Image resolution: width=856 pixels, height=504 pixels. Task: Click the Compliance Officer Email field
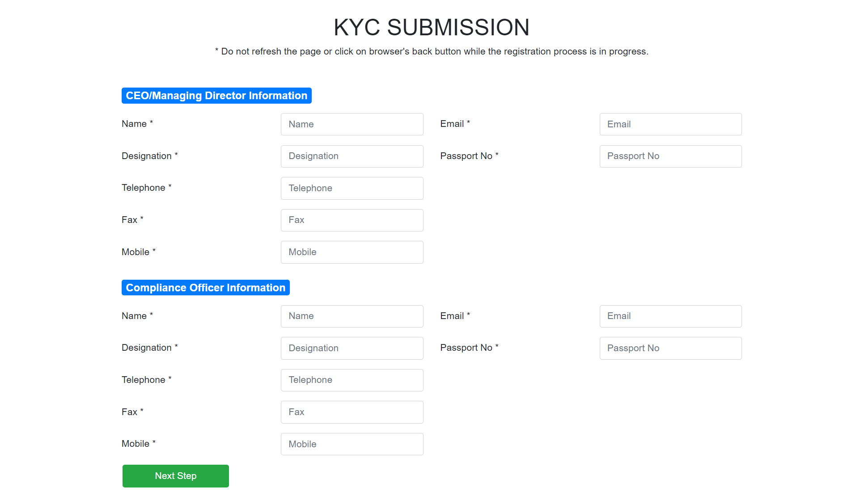point(670,316)
